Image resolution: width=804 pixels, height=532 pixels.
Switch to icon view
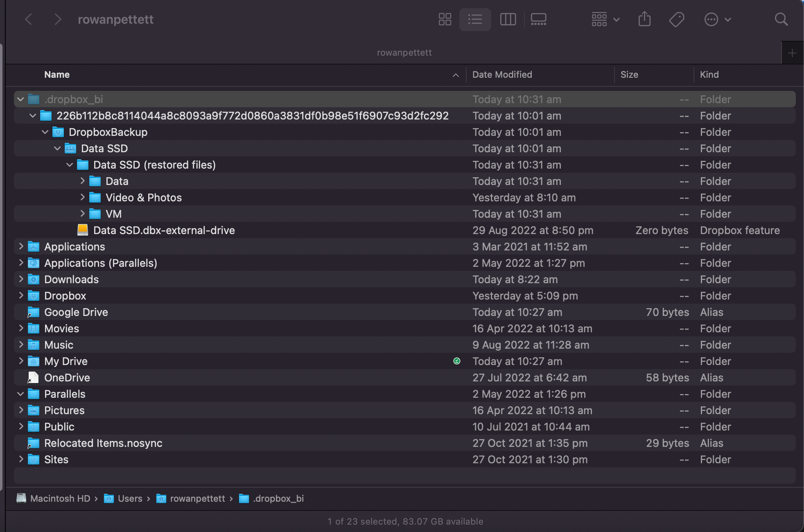pyautogui.click(x=445, y=19)
